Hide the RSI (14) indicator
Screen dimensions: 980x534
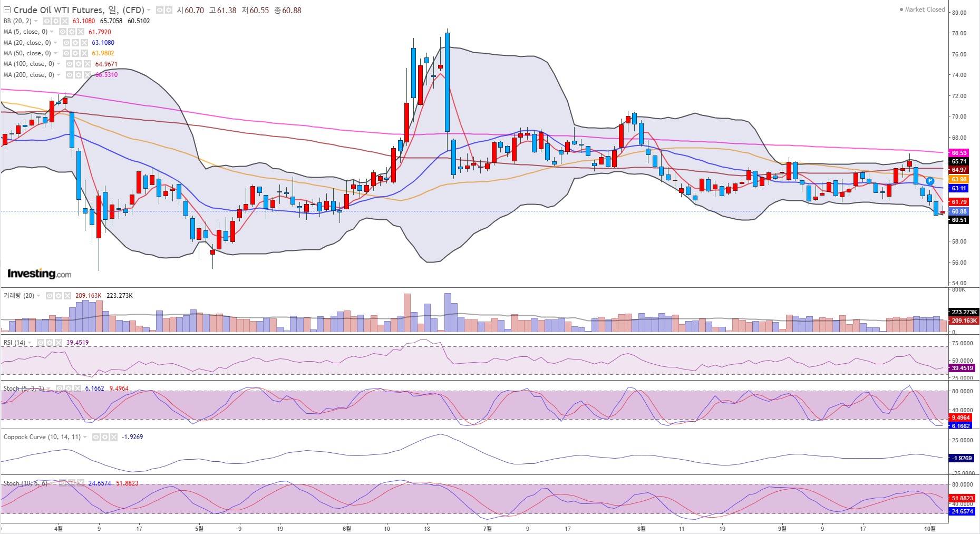41,343
